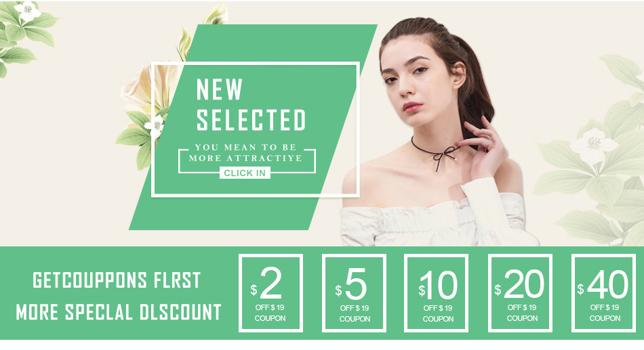
Task: Click the white flower in top-left leaves
Action: (x=28, y=10)
